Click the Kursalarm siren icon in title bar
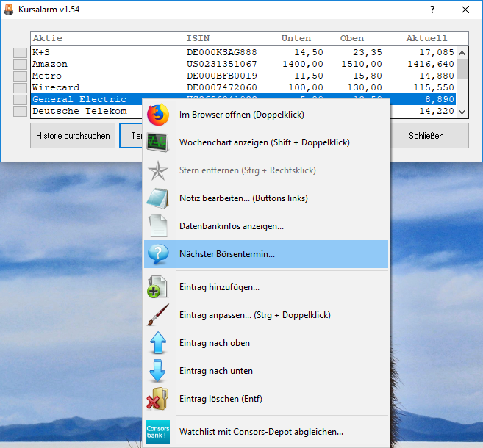Viewport: 483px width, 448px height. 9,10
